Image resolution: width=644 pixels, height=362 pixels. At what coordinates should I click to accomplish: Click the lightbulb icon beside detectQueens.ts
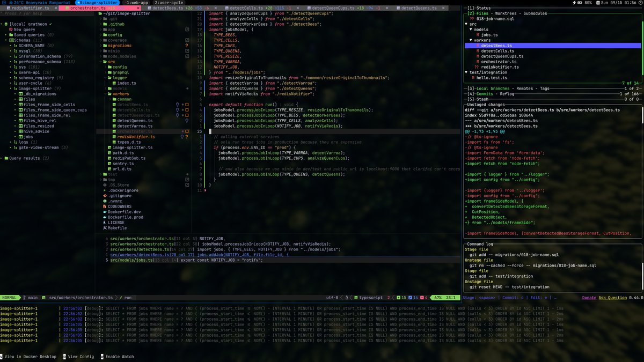186,121
